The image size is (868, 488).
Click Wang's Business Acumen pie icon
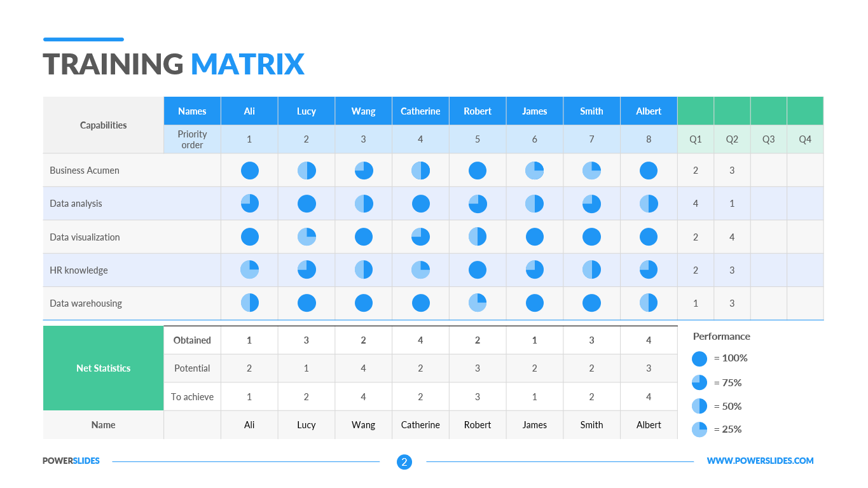pyautogui.click(x=364, y=171)
